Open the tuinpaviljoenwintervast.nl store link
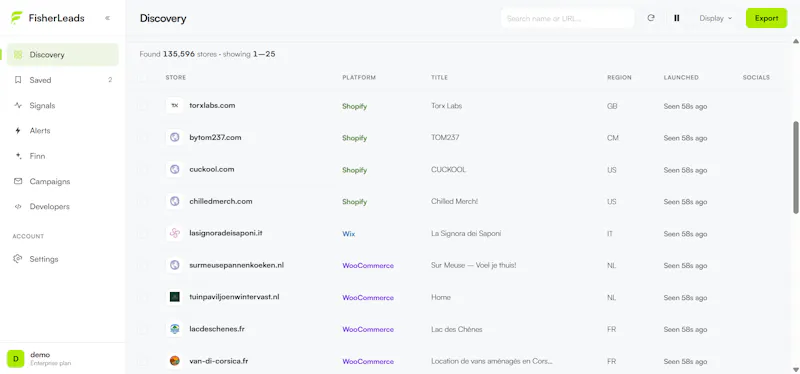The image size is (800, 374). point(235,297)
